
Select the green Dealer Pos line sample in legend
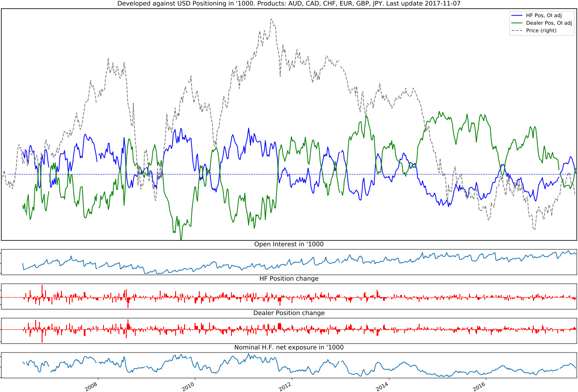point(518,23)
